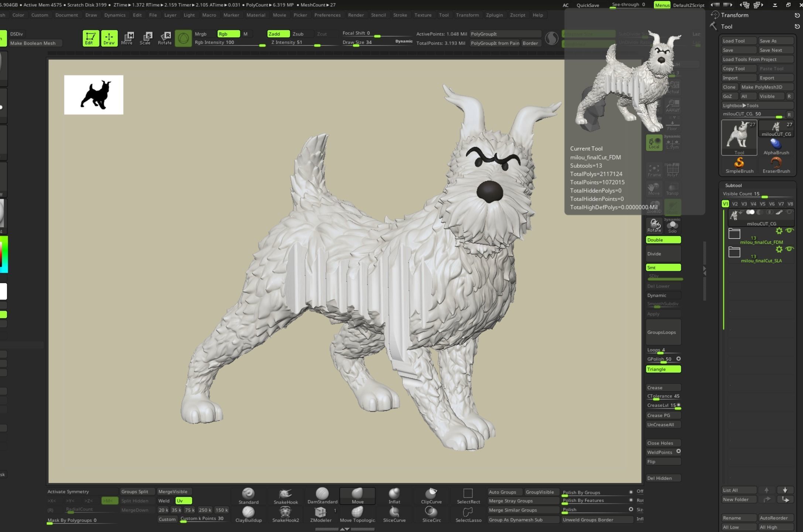Choose the SelectRect brush

tap(468, 496)
